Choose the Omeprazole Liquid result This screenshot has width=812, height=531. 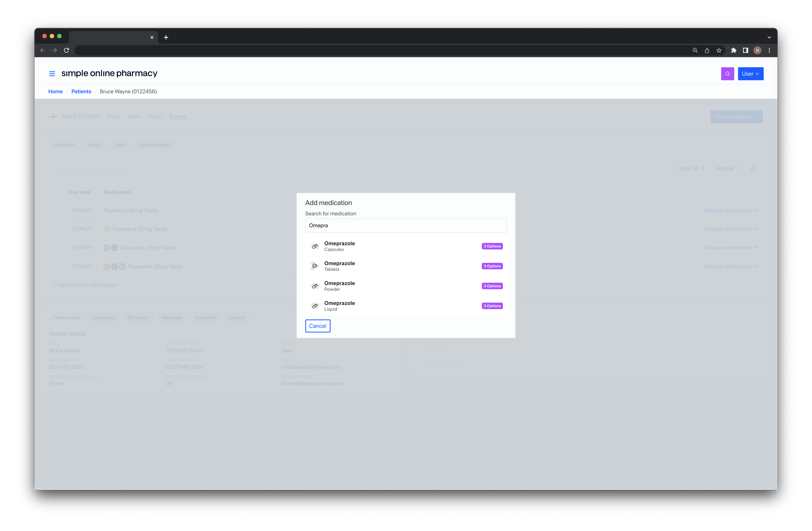pyautogui.click(x=406, y=306)
